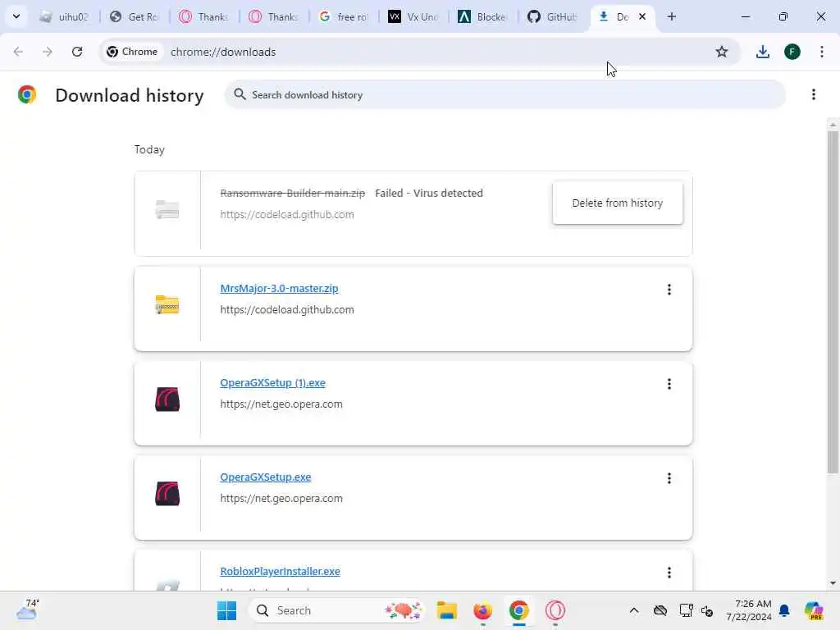
Task: Click the cloud sync tray icon
Action: [660, 610]
